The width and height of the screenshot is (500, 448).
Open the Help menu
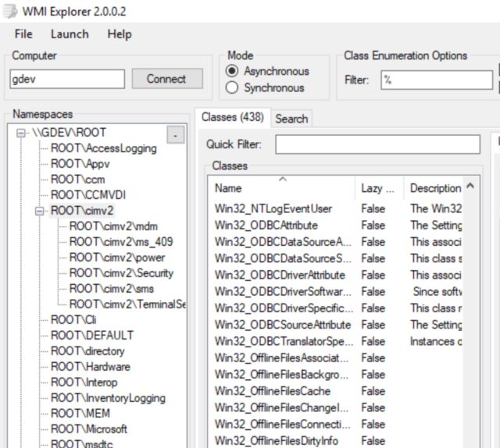pos(120,34)
